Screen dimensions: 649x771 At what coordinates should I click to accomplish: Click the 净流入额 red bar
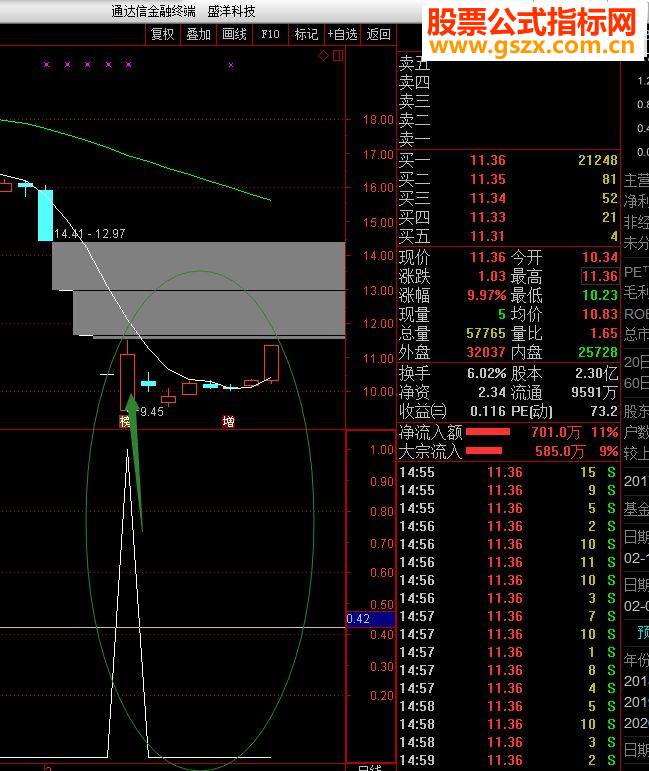click(x=488, y=432)
